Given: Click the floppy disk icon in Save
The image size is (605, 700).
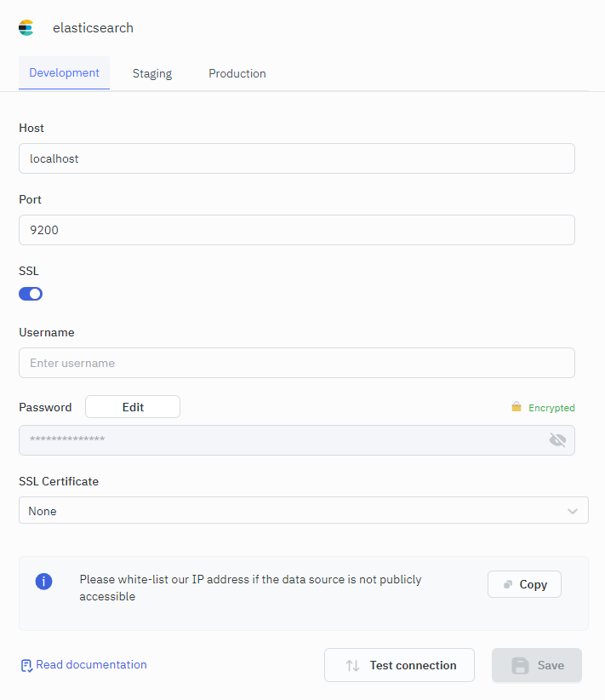Looking at the screenshot, I should pyautogui.click(x=520, y=665).
